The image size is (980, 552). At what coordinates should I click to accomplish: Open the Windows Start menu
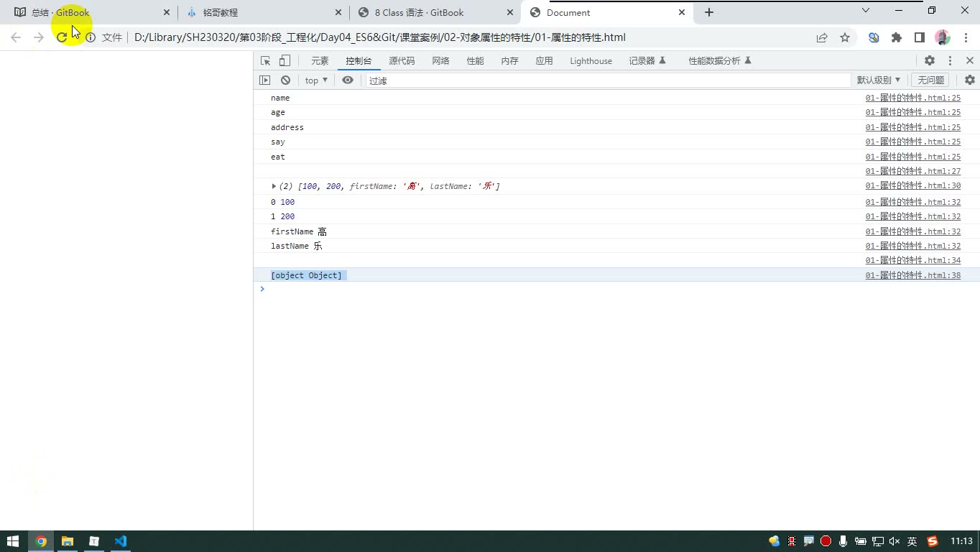click(13, 541)
